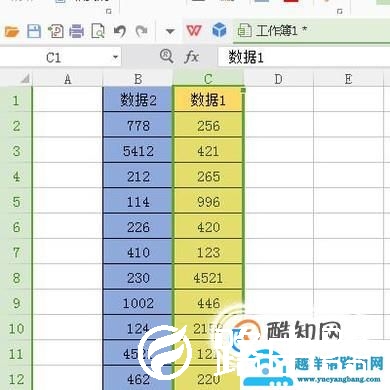Select row 12 header
This screenshot has width=390, height=390.
click(x=16, y=379)
